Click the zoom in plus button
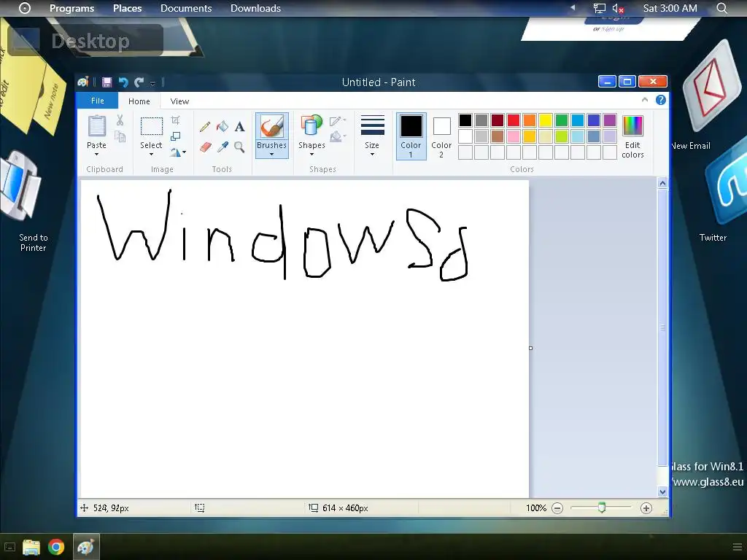The width and height of the screenshot is (747, 560). (x=646, y=508)
